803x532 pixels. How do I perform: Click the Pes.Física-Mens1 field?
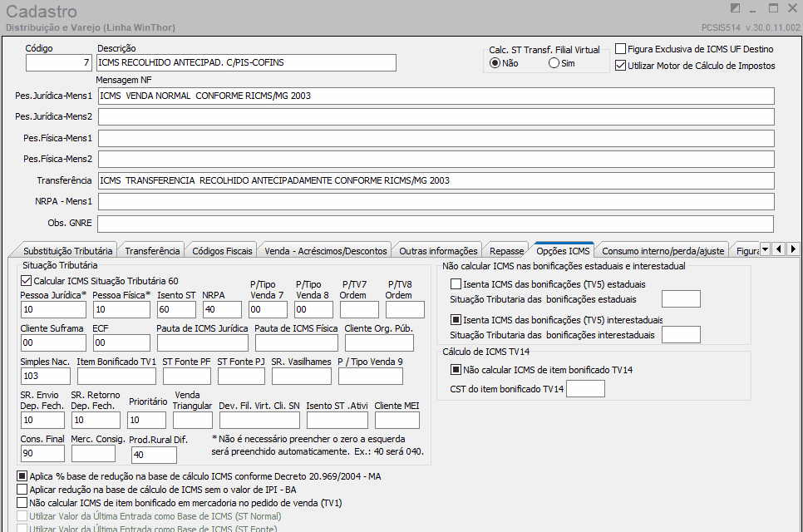click(436, 138)
